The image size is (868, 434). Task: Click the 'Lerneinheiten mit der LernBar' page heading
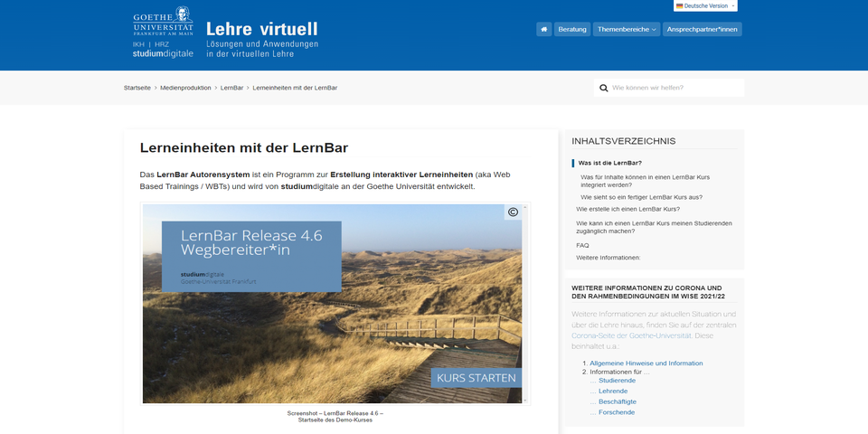[244, 147]
